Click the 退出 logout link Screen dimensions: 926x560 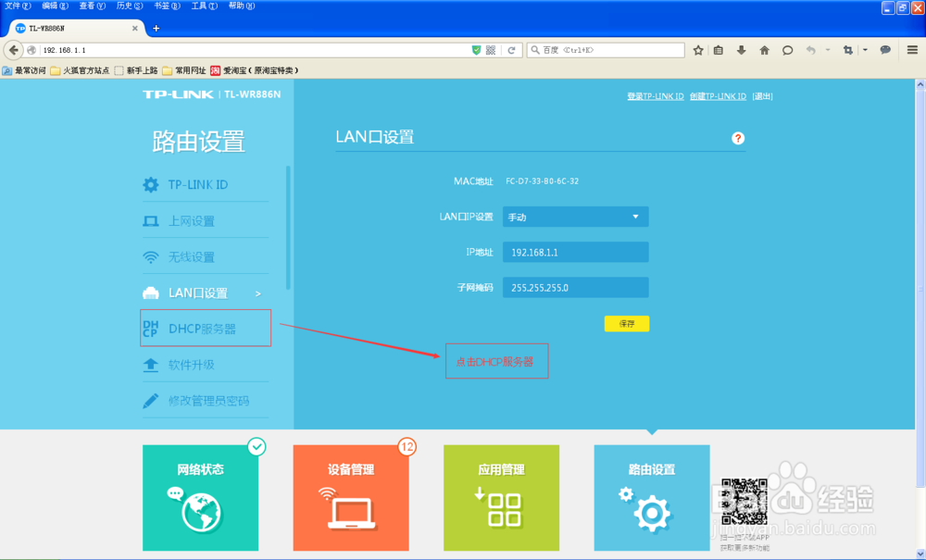click(x=762, y=96)
